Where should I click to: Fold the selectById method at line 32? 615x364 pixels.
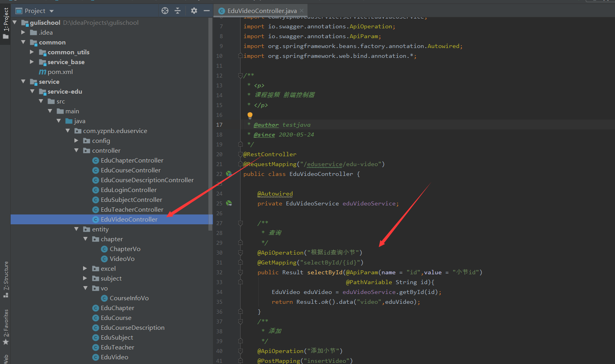240,272
